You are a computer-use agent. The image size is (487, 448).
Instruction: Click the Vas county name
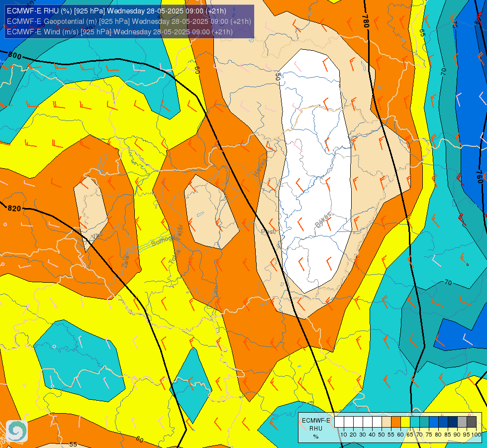click(x=97, y=236)
